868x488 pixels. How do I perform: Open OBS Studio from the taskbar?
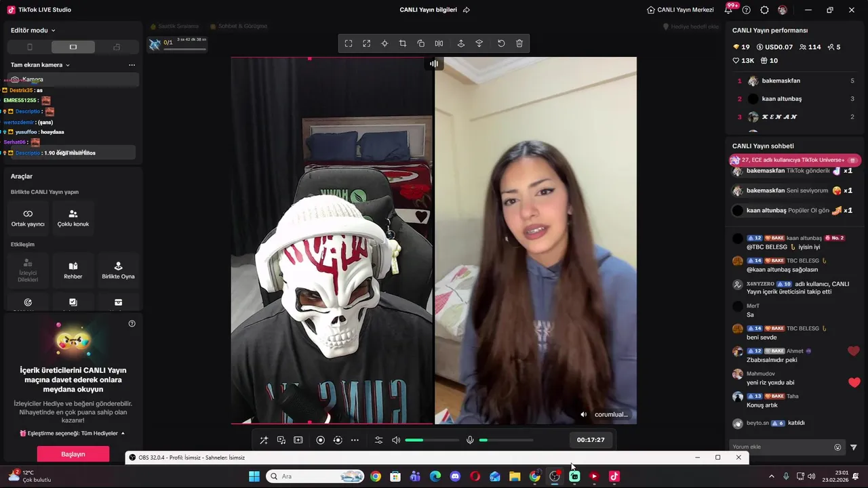555,476
